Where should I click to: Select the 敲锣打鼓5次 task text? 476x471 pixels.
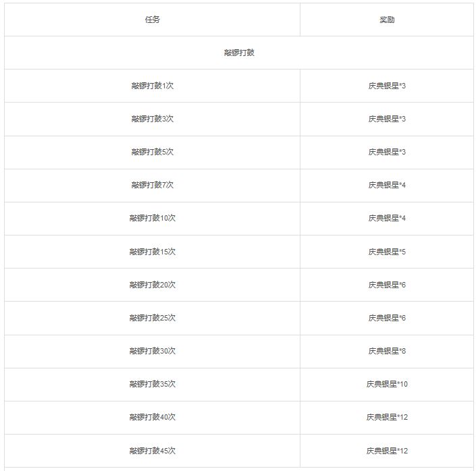153,152
